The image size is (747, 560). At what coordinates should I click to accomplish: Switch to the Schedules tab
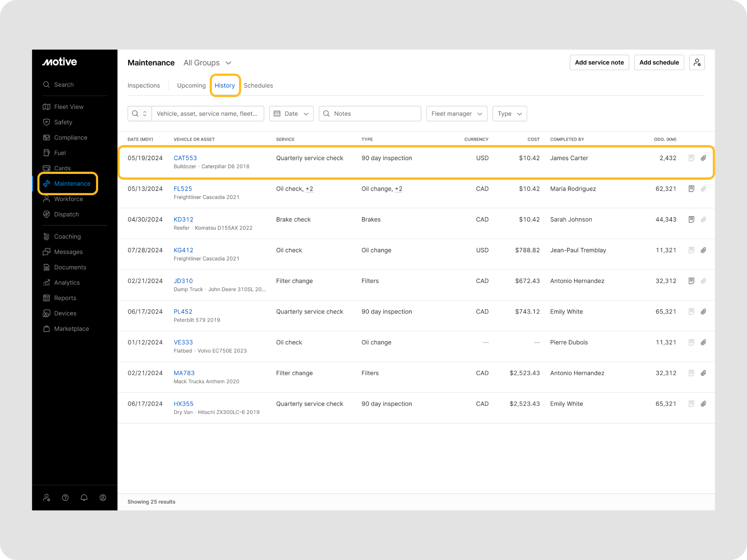click(258, 85)
